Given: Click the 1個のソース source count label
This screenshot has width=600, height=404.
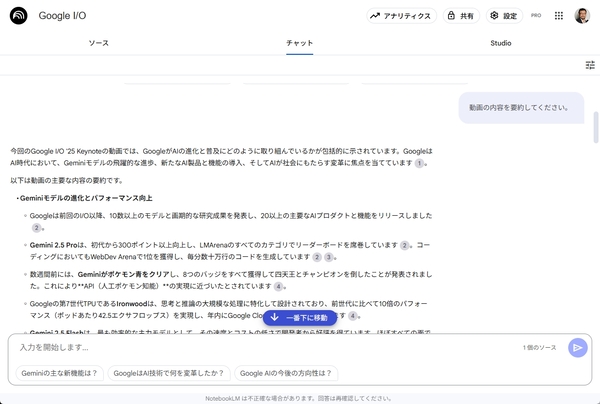Looking at the screenshot, I should [540, 347].
